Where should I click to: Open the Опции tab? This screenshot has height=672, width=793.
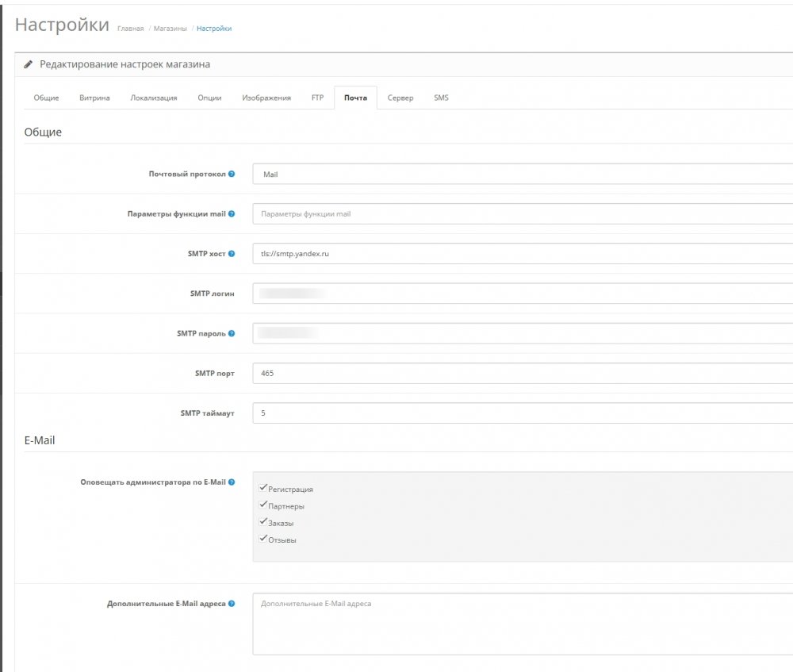pyautogui.click(x=209, y=98)
